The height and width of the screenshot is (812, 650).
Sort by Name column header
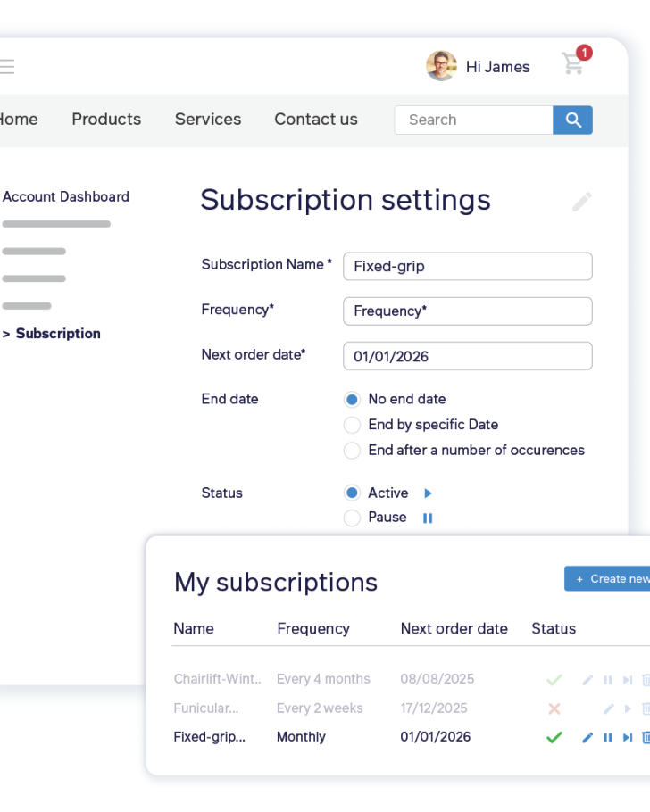[194, 629]
